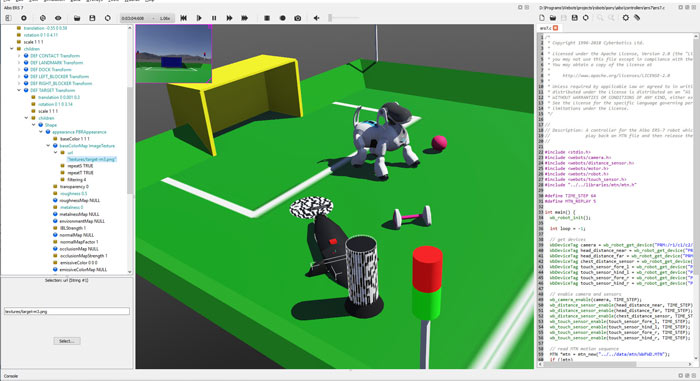Save the world using main toolbar disk icon
This screenshot has width=700, height=381.
click(x=92, y=18)
